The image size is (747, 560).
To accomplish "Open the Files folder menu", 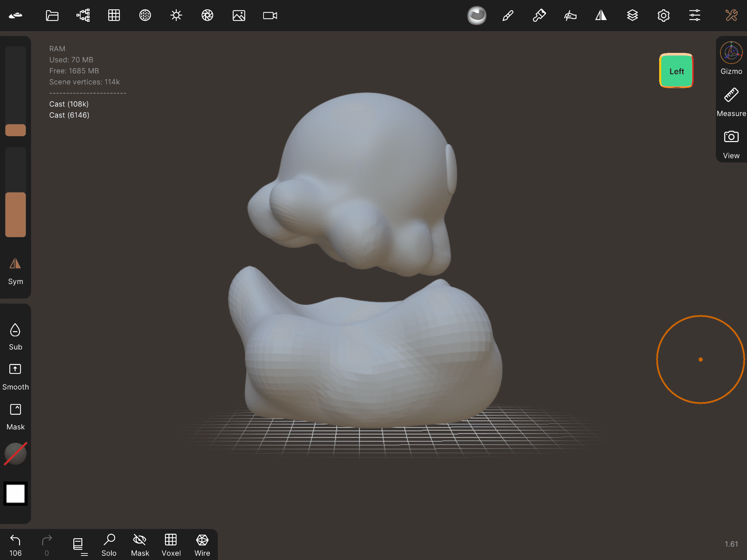I will pyautogui.click(x=52, y=16).
